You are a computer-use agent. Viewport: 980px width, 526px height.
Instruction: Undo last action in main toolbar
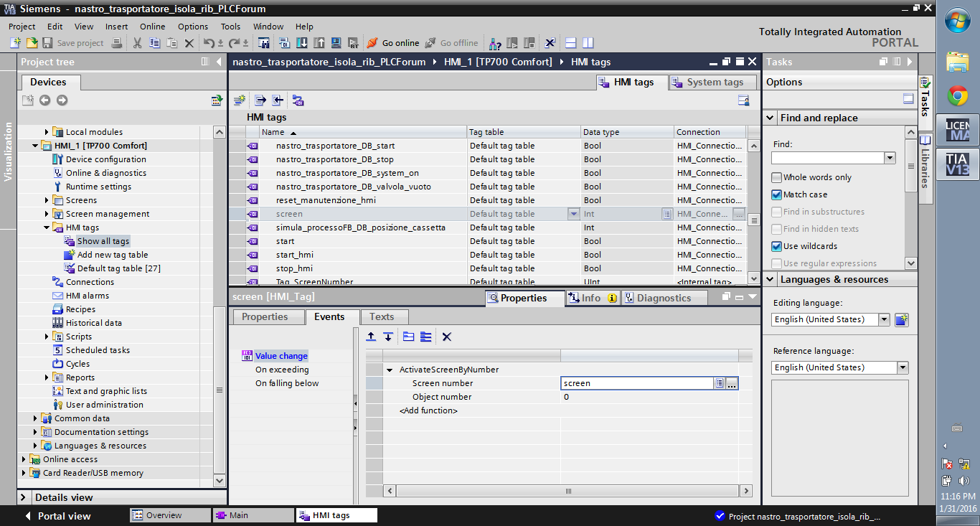point(209,43)
